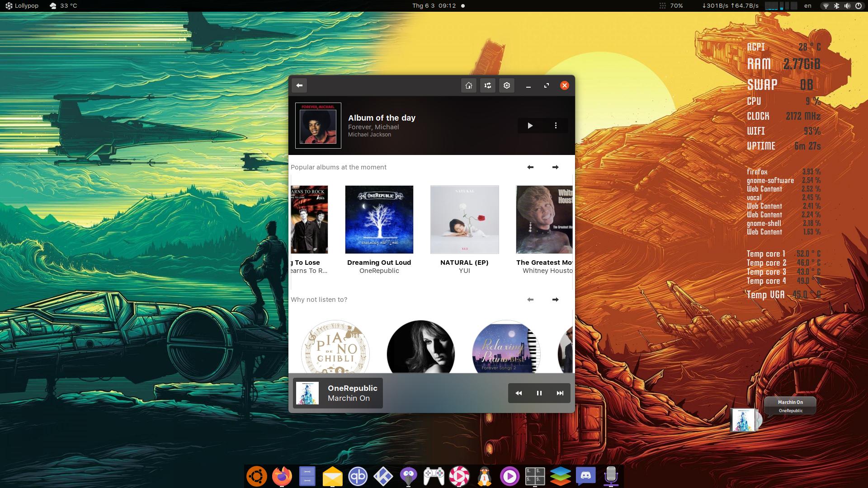The height and width of the screenshot is (488, 868).
Task: Open the Dreaming Out Loud album cover
Action: tap(379, 220)
